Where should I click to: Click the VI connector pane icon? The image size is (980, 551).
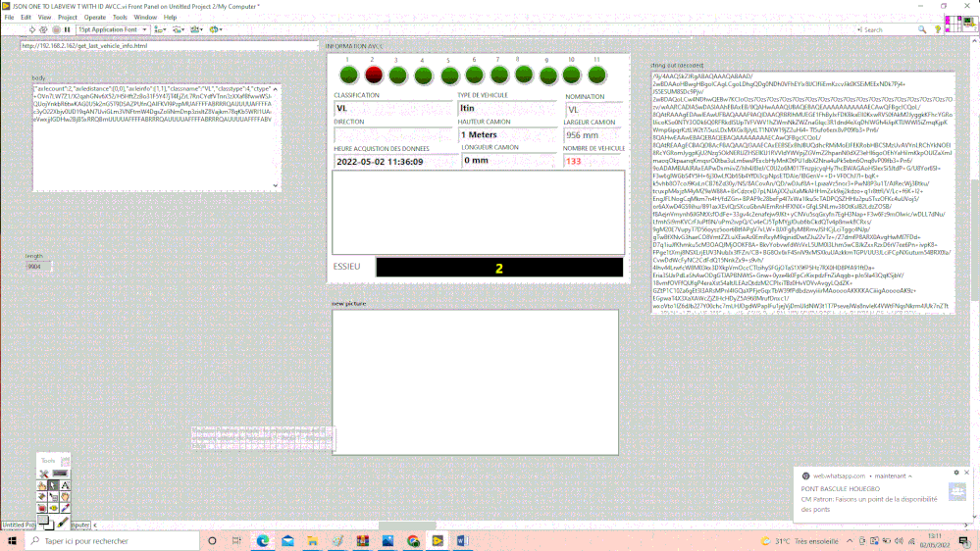952,25
